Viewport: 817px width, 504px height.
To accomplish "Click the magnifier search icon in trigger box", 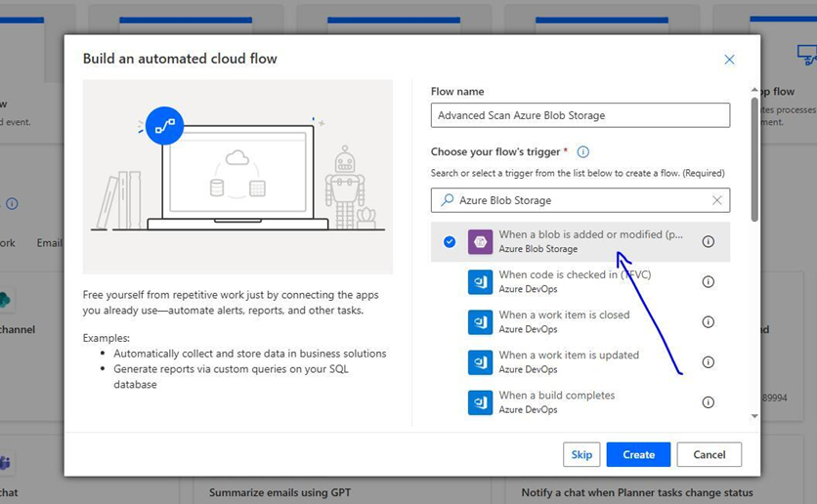I will 447,200.
